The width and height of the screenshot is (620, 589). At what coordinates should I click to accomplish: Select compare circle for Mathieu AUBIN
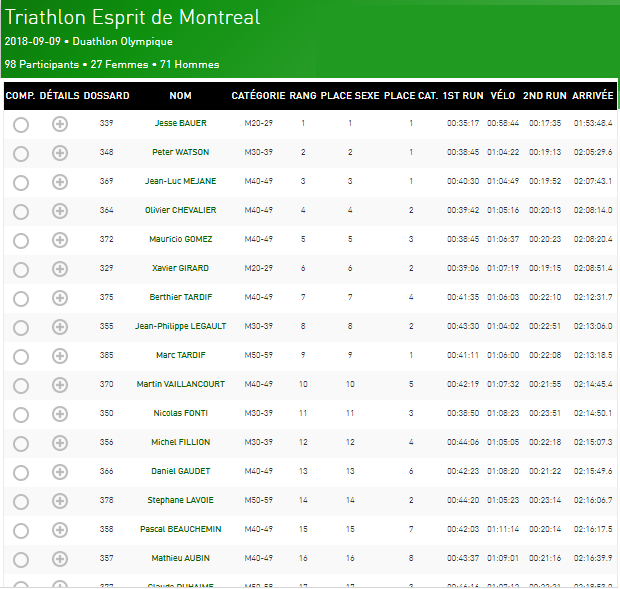coord(21,560)
